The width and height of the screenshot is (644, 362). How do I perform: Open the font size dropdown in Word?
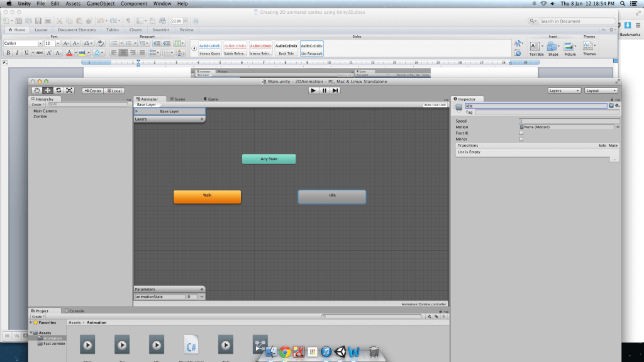click(x=57, y=43)
